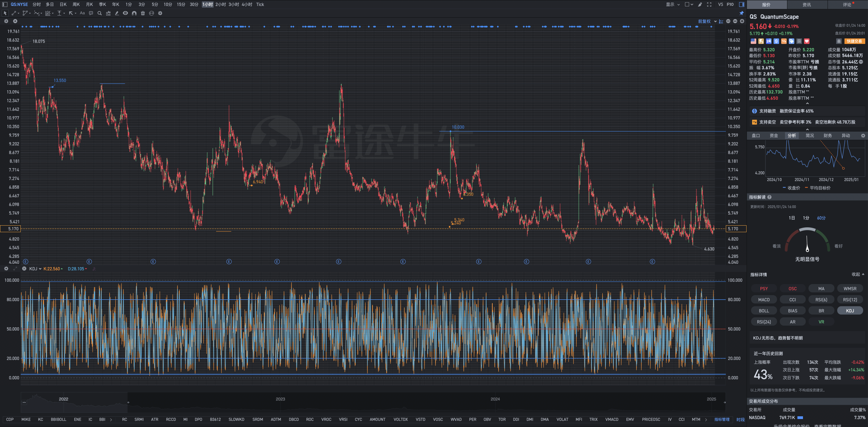Click the 快捷交易 quick trade button
The height and width of the screenshot is (427, 868).
pyautogui.click(x=854, y=41)
